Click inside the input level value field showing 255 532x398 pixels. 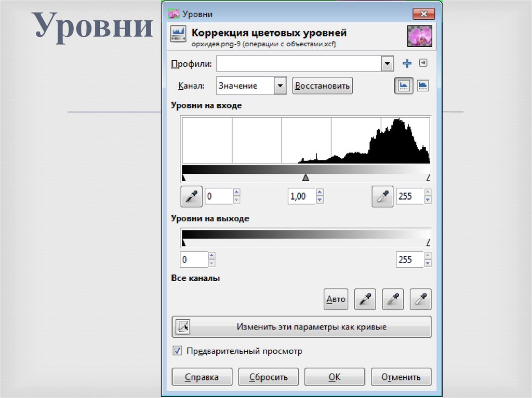point(410,196)
